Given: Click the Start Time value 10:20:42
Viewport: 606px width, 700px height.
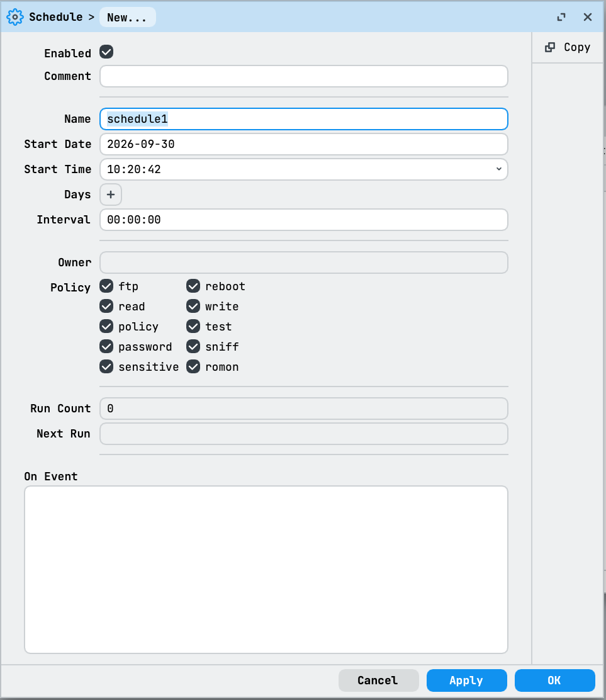Looking at the screenshot, I should tap(134, 169).
